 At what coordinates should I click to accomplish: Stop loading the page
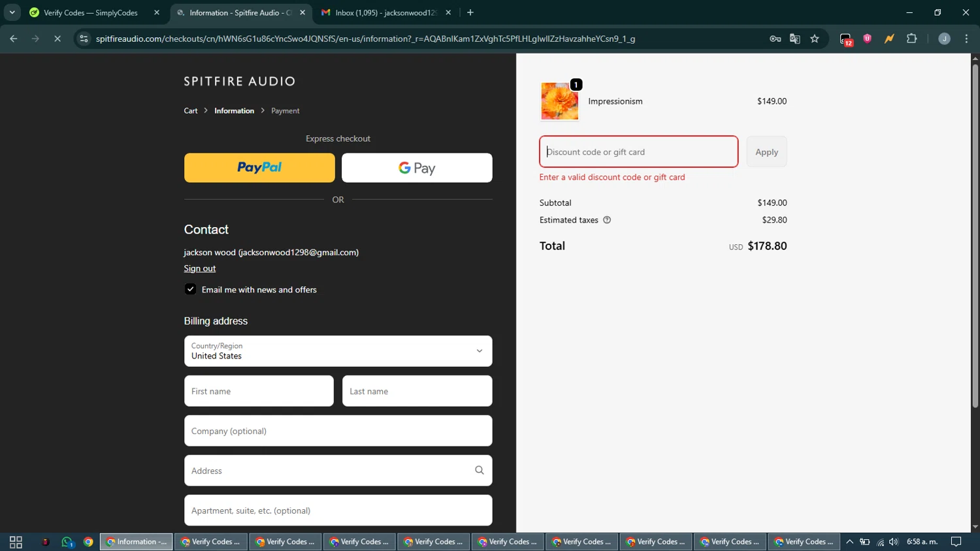pos(57,39)
